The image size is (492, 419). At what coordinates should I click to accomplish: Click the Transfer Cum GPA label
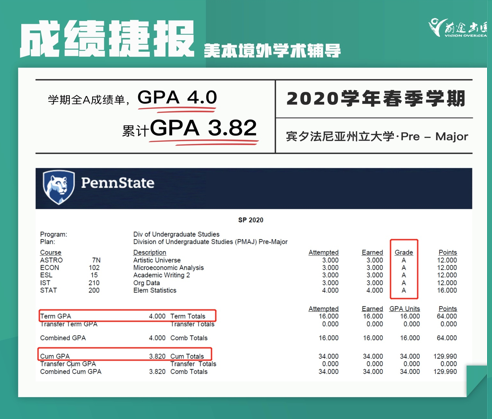pyautogui.click(x=68, y=364)
